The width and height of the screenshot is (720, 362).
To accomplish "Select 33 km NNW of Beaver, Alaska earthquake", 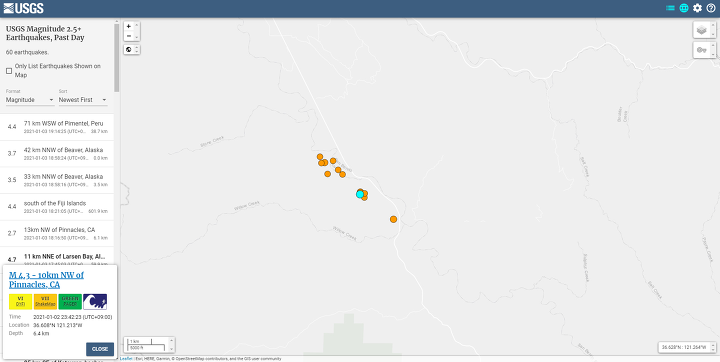I will [x=57, y=181].
